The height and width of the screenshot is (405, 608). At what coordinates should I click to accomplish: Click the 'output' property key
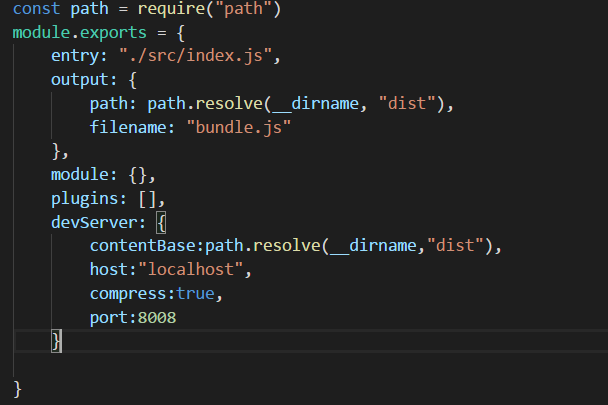click(80, 80)
